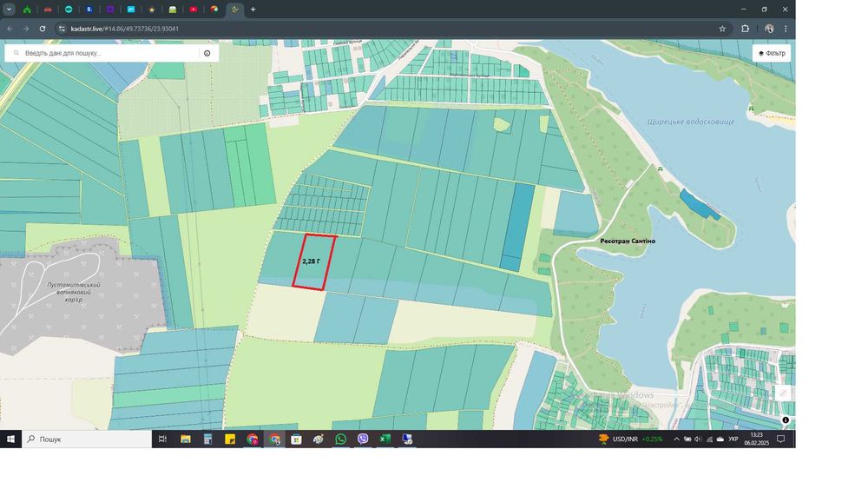Open the Фільтр layer filter button
Screen dimensions: 868x489
771,53
